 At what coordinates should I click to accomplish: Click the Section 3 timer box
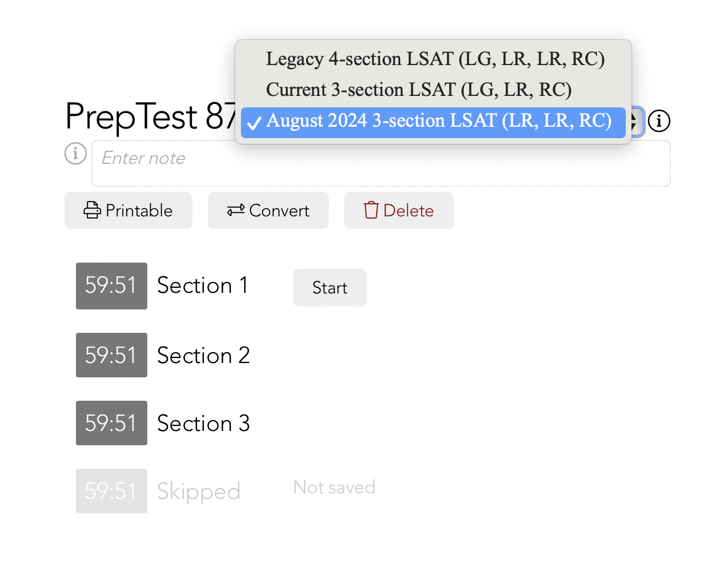(x=111, y=423)
